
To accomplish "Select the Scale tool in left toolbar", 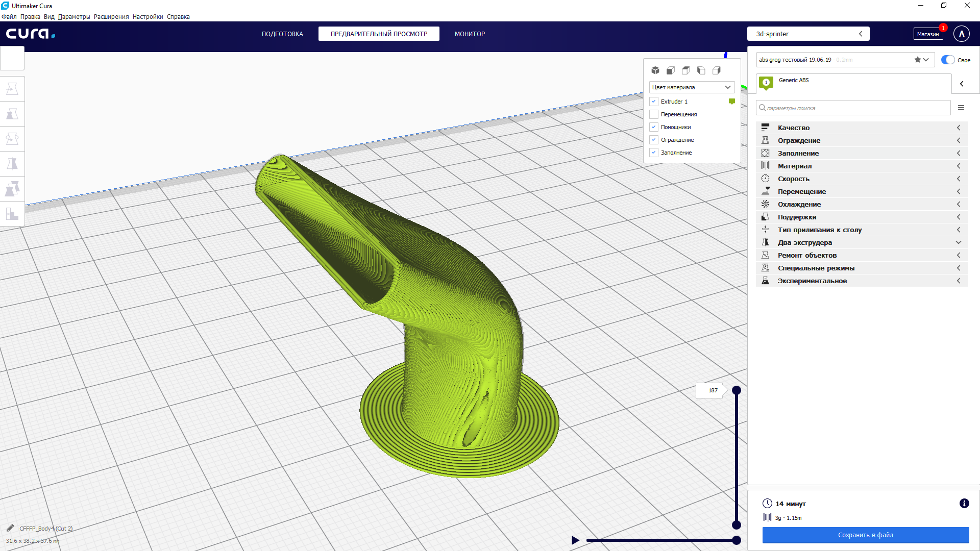I will tap(12, 114).
